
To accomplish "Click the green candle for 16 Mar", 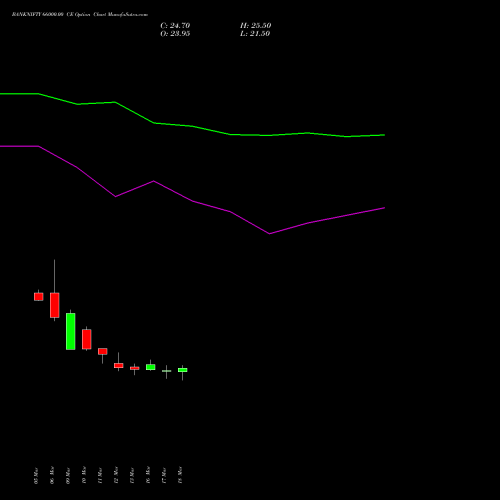I will click(x=151, y=367).
